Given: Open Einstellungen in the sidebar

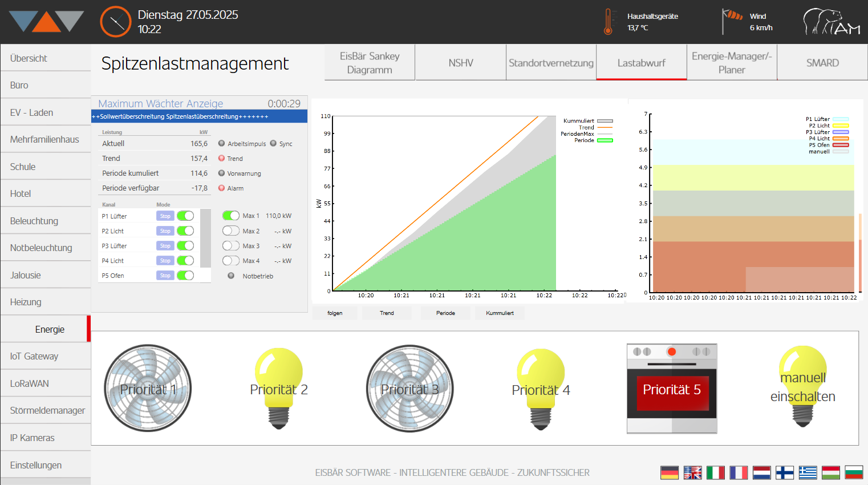Looking at the screenshot, I should [46, 464].
